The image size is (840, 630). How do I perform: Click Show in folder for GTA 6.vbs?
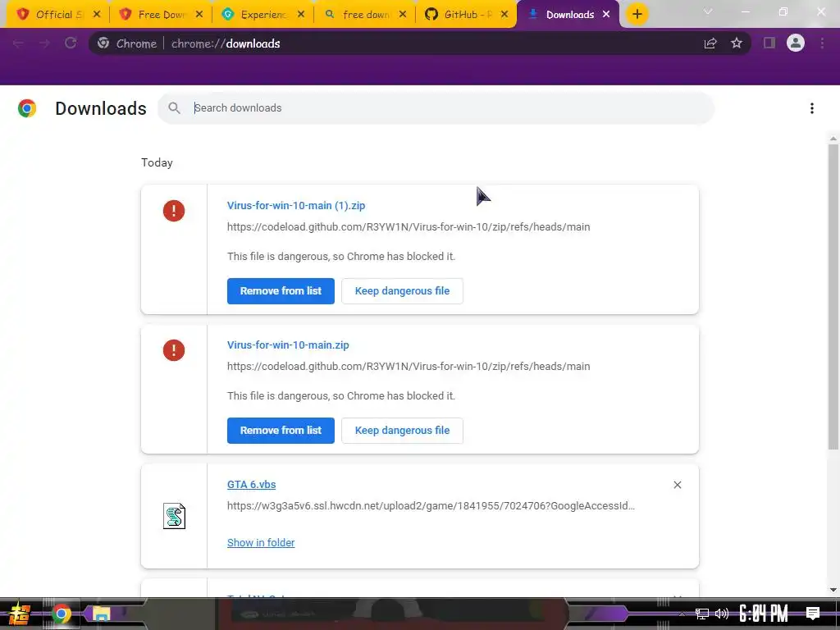pyautogui.click(x=261, y=543)
